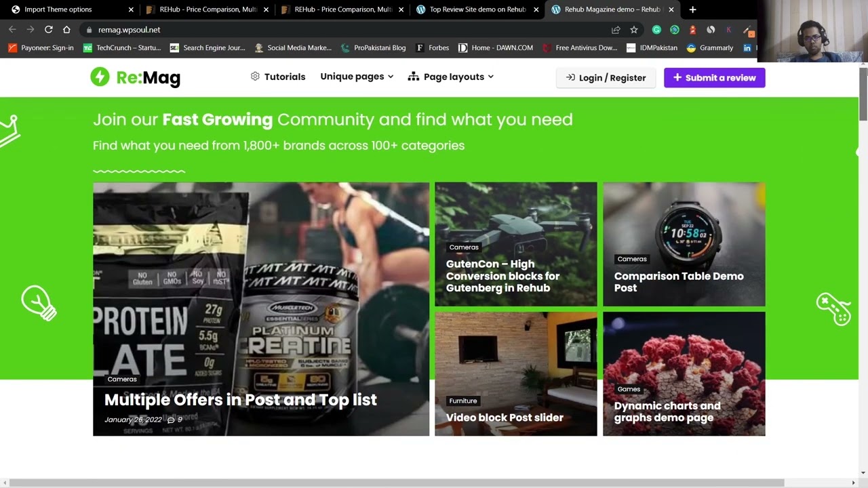The height and width of the screenshot is (488, 868).
Task: Open the Re:Mag lightning bolt logo
Action: (x=100, y=77)
